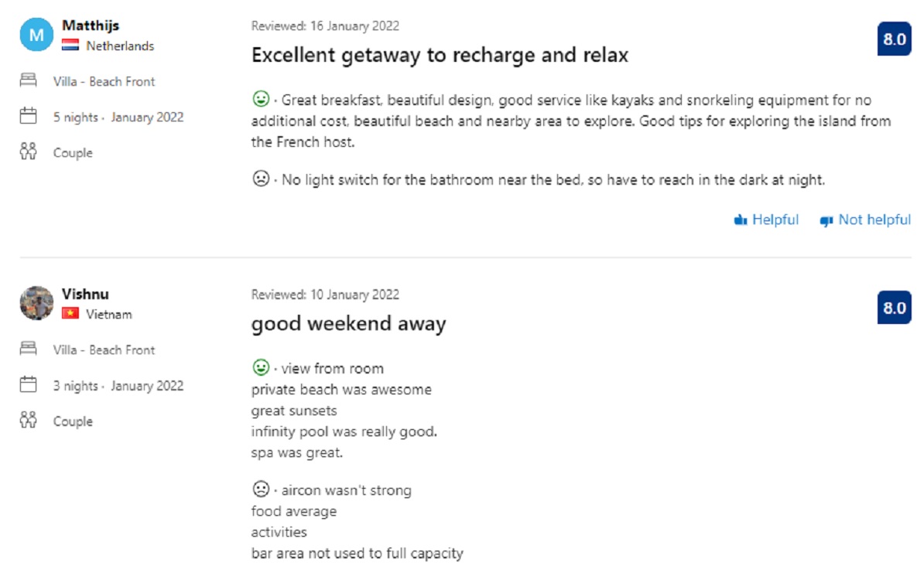Click the green smiley in Matthijs's review

click(261, 99)
